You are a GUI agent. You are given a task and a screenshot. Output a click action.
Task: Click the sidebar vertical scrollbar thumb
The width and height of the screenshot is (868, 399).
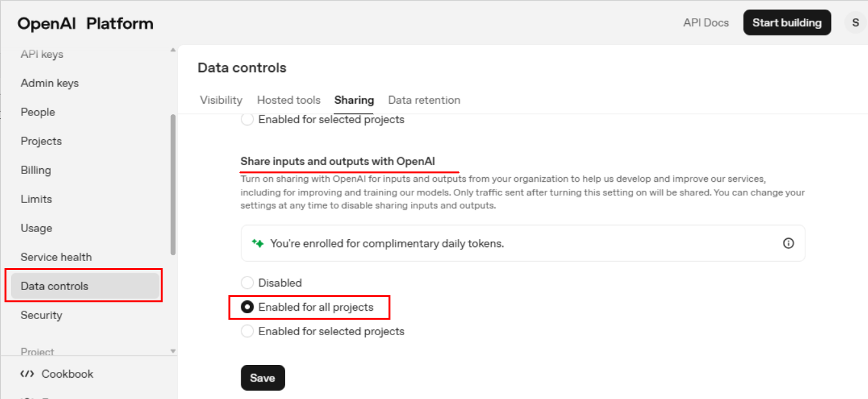pyautogui.click(x=172, y=184)
